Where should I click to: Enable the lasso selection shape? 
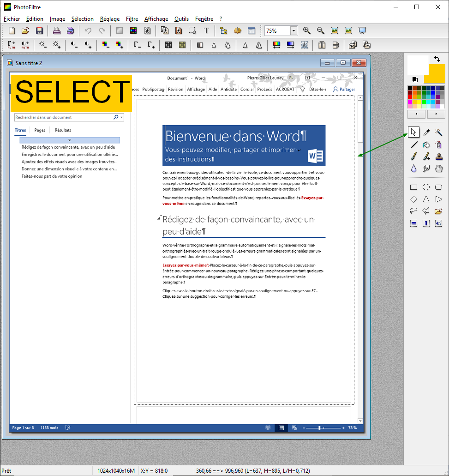point(414,211)
